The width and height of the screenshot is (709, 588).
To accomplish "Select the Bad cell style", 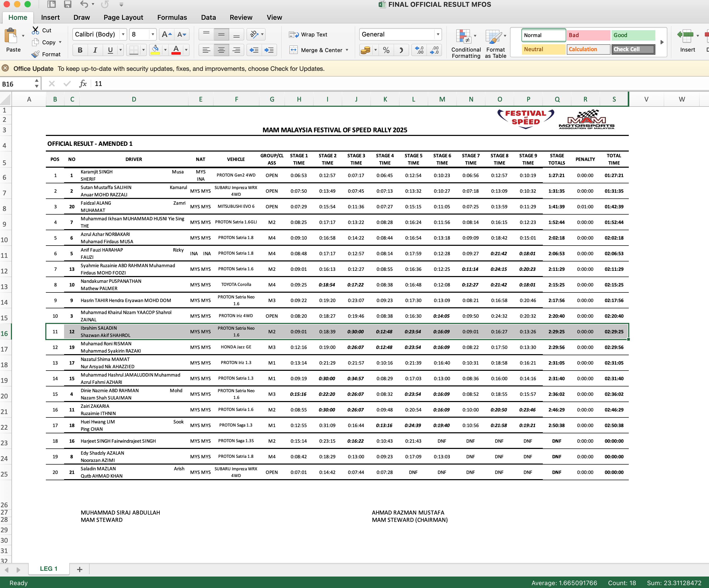I will click(x=588, y=35).
